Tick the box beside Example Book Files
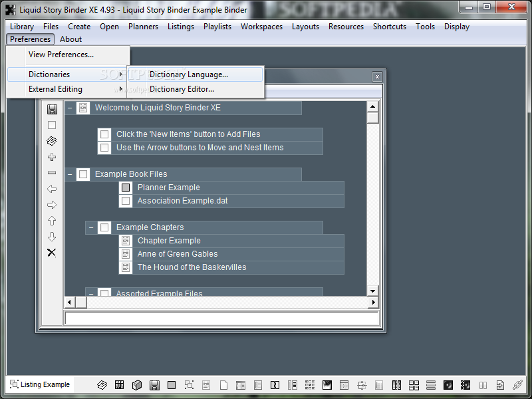The image size is (532, 399). point(83,174)
